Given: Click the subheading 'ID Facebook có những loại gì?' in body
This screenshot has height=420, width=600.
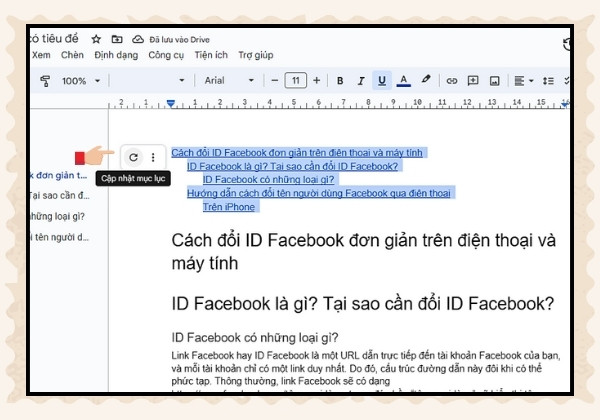Looking at the screenshot, I should (x=255, y=337).
